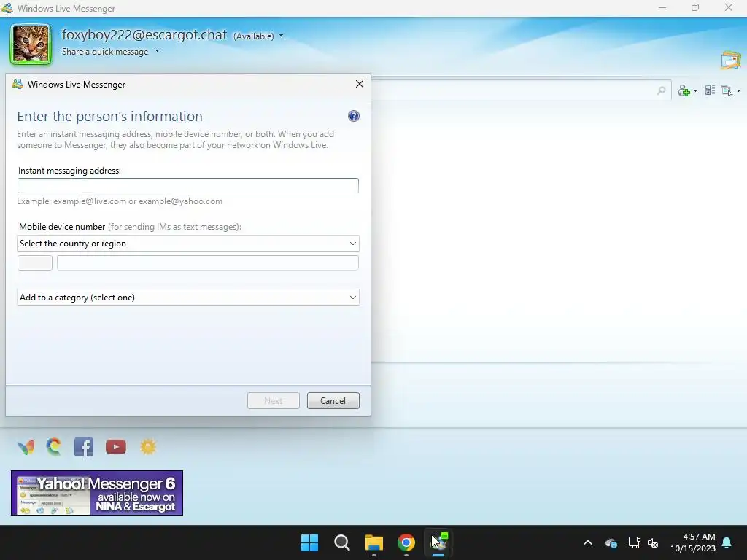Open the YouTube tab icon
The width and height of the screenshot is (747, 560).
tap(116, 447)
